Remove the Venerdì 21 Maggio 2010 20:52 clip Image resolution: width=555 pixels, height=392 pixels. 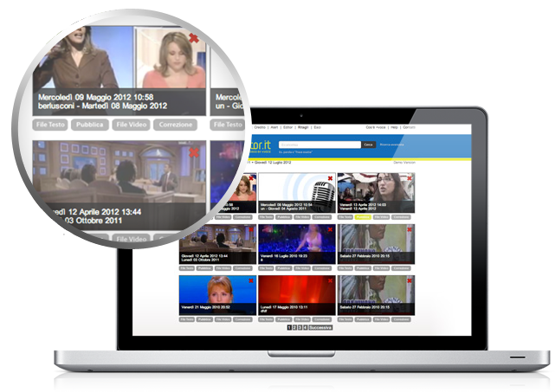point(251,280)
